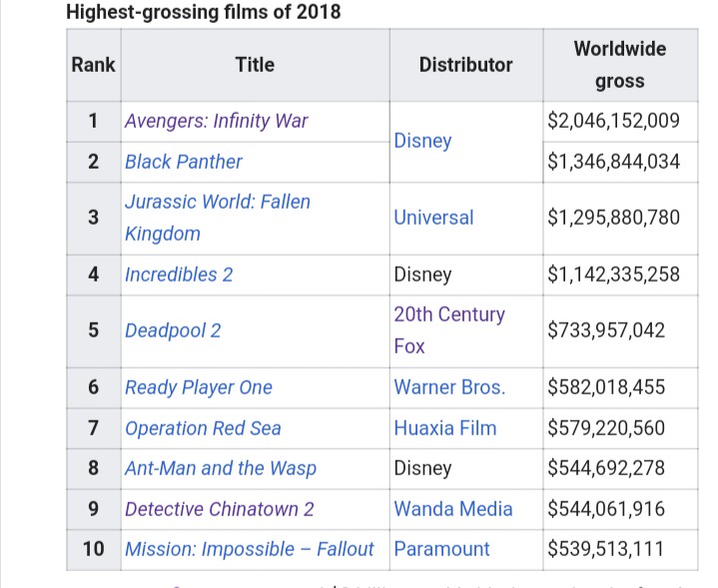Click the Distributor column header
The width and height of the screenshot is (718, 588).
pyautogui.click(x=465, y=65)
